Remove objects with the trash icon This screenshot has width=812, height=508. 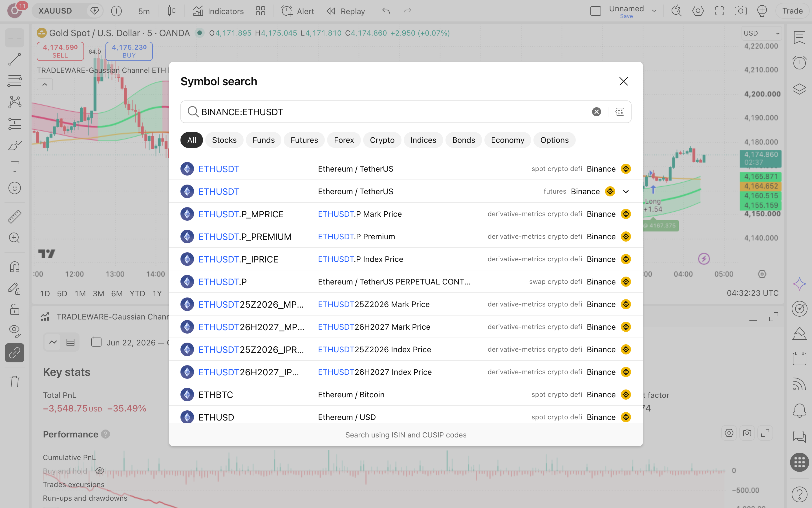click(14, 381)
